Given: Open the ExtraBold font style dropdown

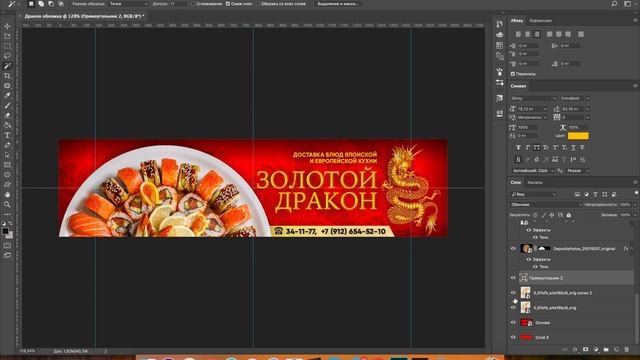Looking at the screenshot, I should click(x=575, y=98).
